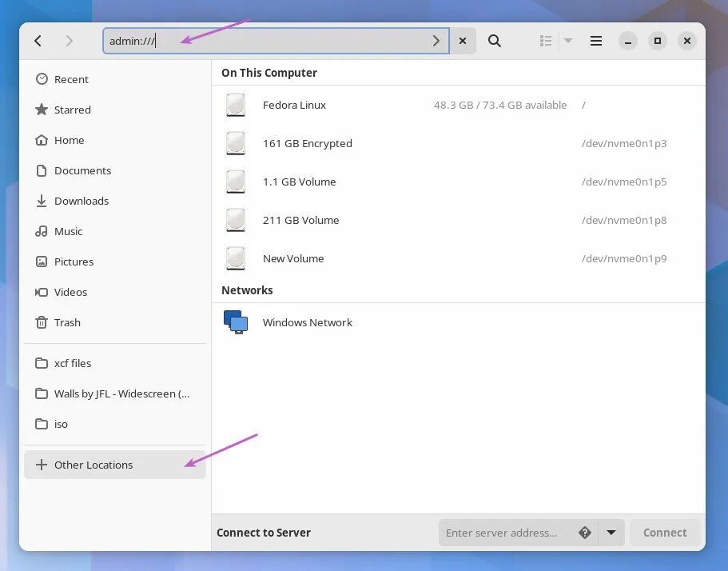Screen dimensions: 728x571
Task: Click the chevron inside the location bar
Action: [x=436, y=41]
